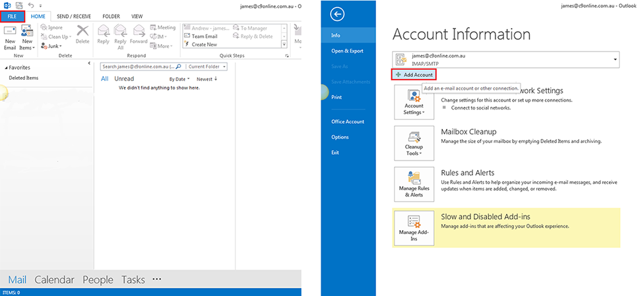Open the New Items menu
Viewport: 644px width, 296px height.
[x=27, y=38]
